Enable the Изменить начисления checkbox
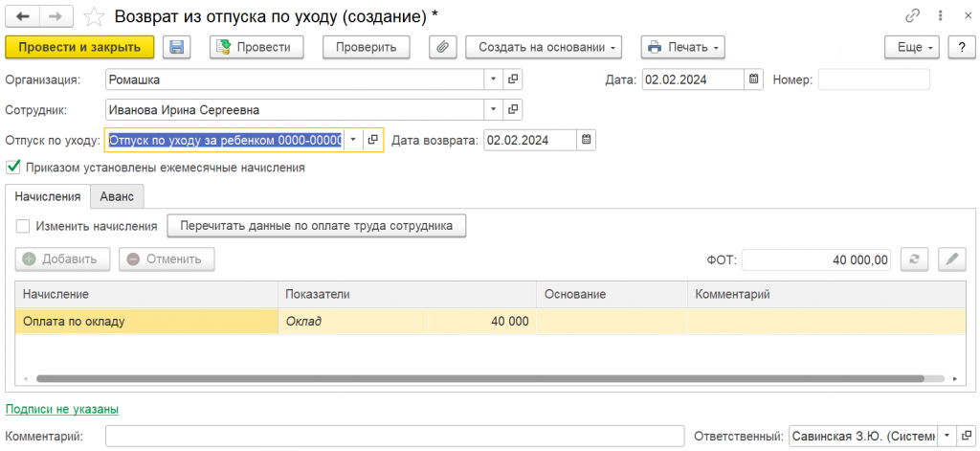This screenshot has width=980, height=451. (x=23, y=226)
